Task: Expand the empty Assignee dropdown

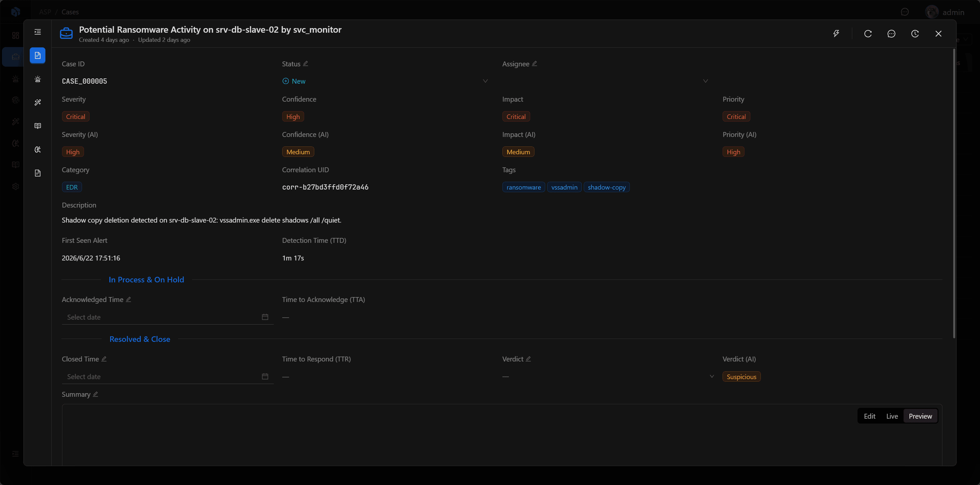Action: pos(605,81)
